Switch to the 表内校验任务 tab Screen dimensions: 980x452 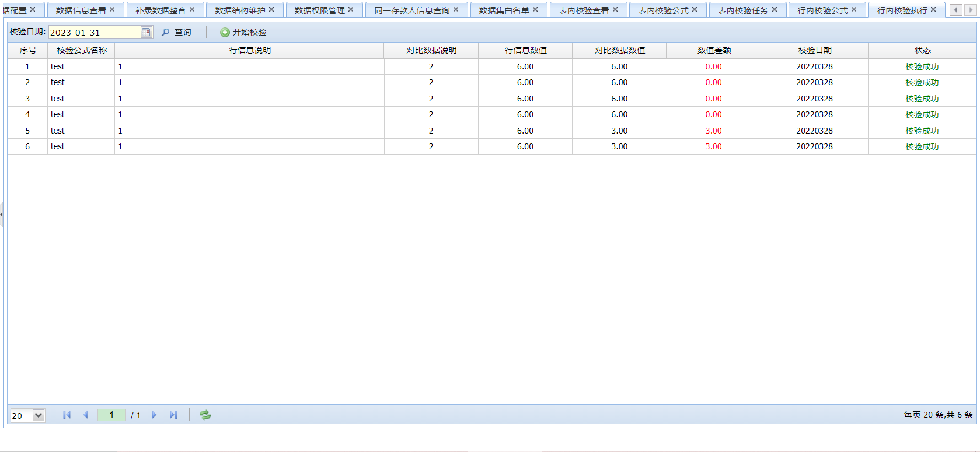pos(742,10)
